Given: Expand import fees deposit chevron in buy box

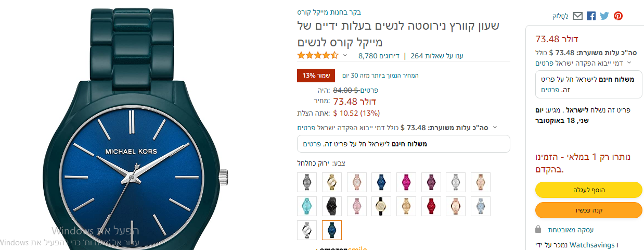Looking at the screenshot, I should 629,63.
